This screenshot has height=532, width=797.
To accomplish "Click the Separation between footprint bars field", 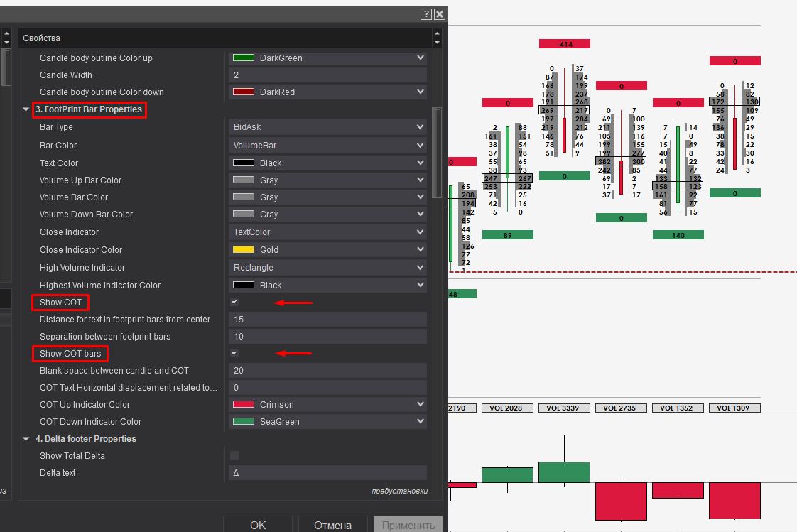I will [x=327, y=337].
